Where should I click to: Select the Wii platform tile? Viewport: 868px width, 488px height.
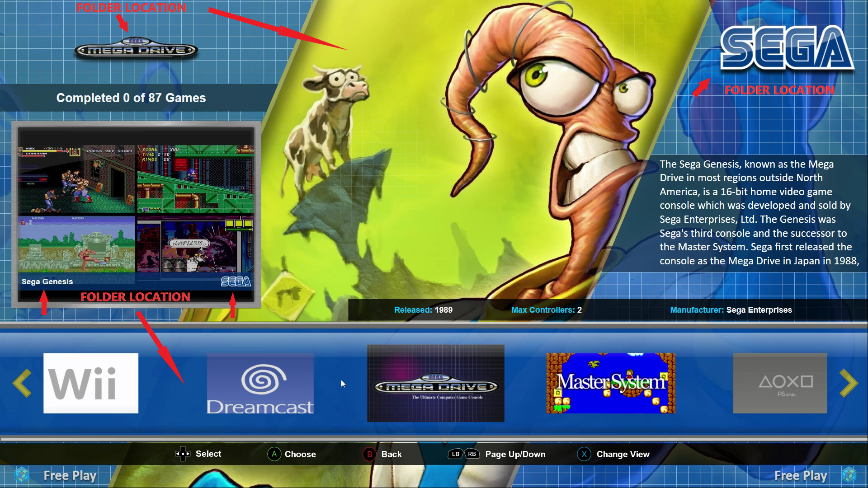(91, 383)
